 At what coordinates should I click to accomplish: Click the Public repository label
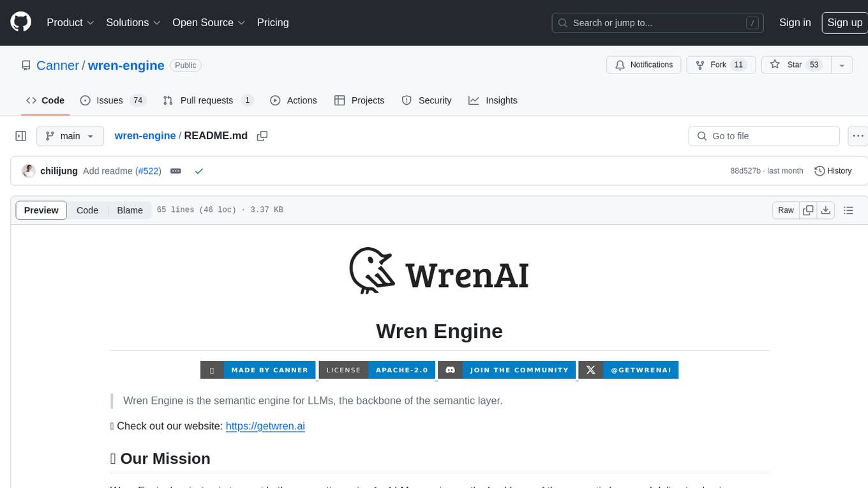[x=186, y=65]
